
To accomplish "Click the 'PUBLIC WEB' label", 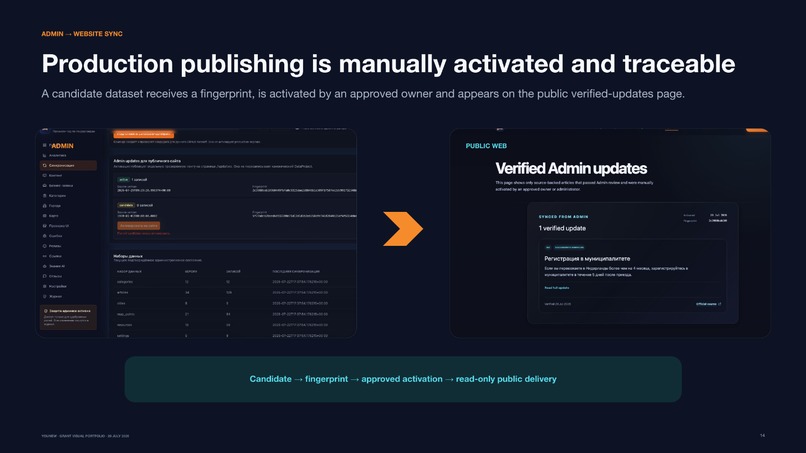I will click(486, 146).
